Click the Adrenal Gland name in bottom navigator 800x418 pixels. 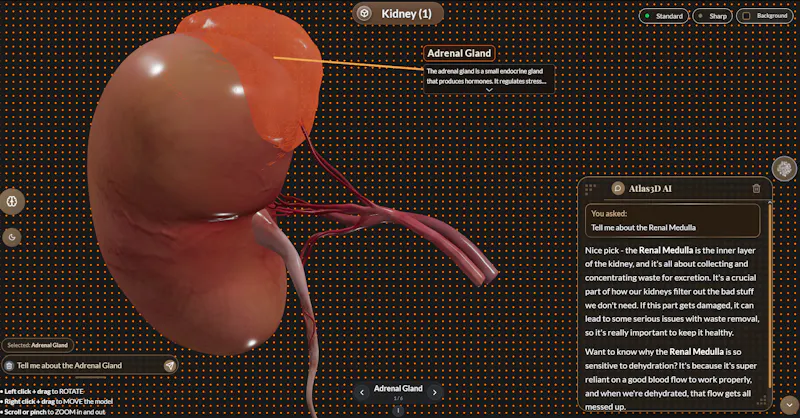point(398,388)
